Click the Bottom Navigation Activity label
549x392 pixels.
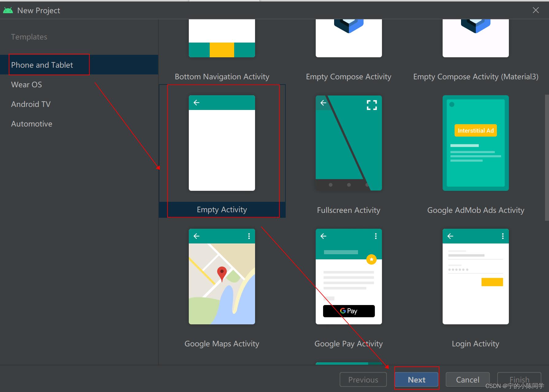click(x=222, y=77)
